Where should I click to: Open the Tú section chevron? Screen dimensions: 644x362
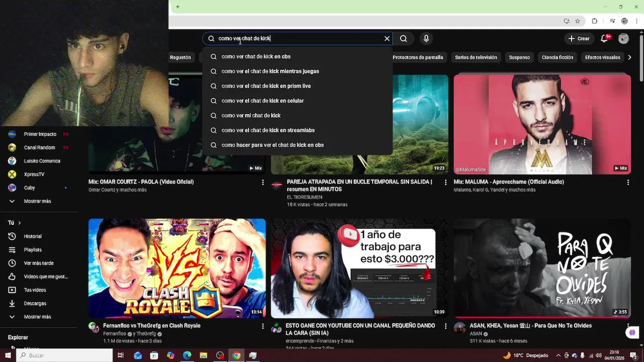click(20, 223)
